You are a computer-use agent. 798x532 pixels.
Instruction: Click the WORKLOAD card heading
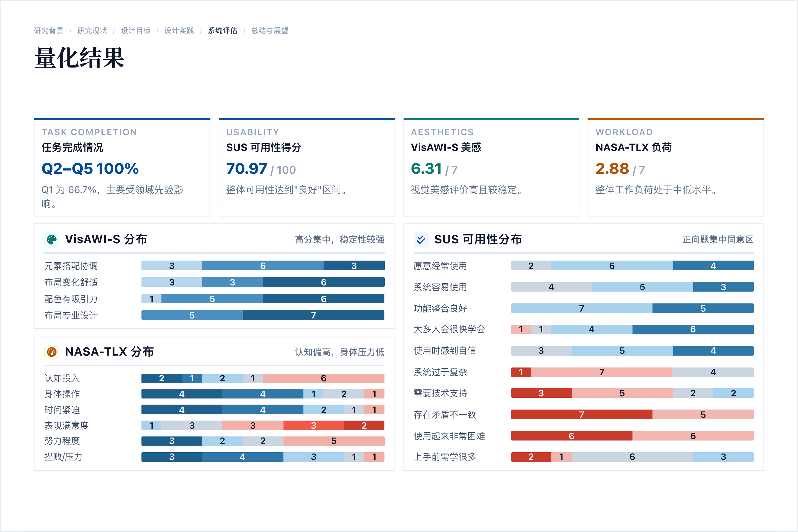click(x=624, y=132)
